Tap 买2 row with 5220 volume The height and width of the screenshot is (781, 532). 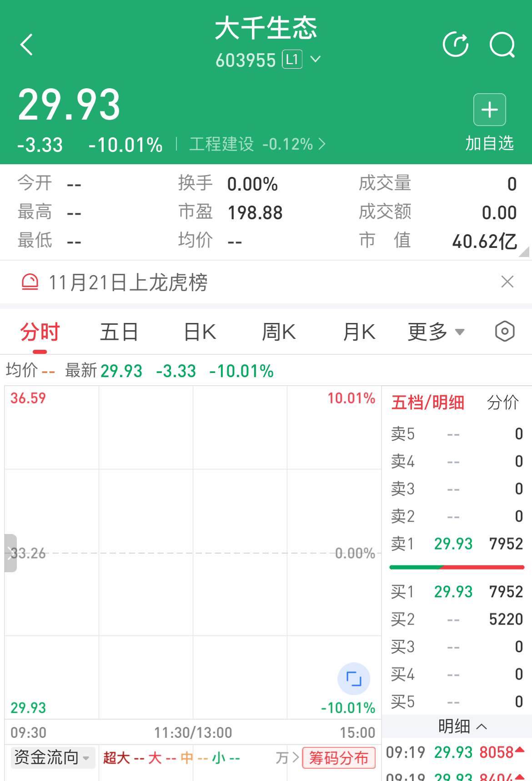coord(457,619)
